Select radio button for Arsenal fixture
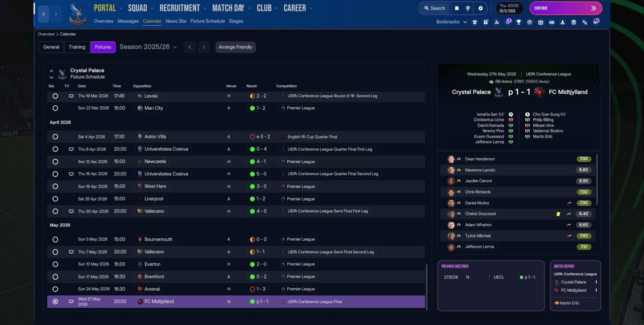Image resolution: width=644 pixels, height=325 pixels. click(x=55, y=289)
